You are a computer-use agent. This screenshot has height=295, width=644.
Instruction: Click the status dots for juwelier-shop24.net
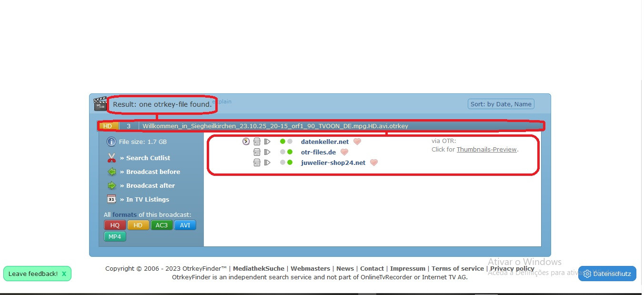coord(286,163)
